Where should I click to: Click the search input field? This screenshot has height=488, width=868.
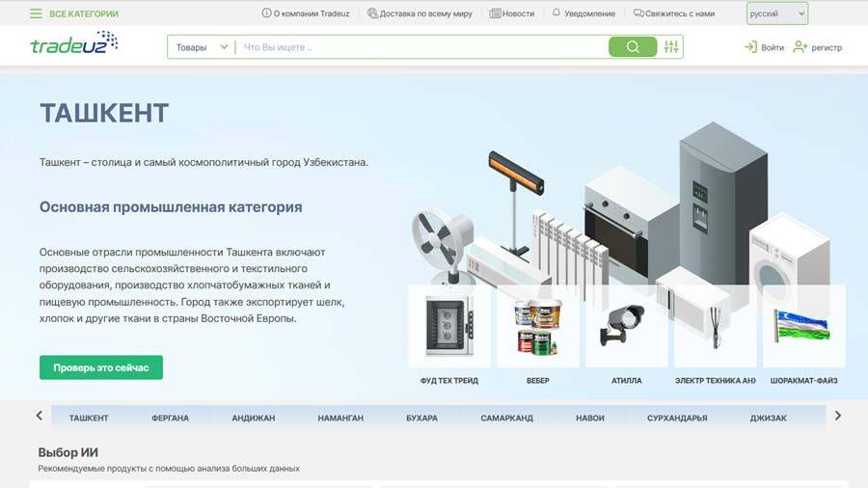pyautogui.click(x=420, y=47)
